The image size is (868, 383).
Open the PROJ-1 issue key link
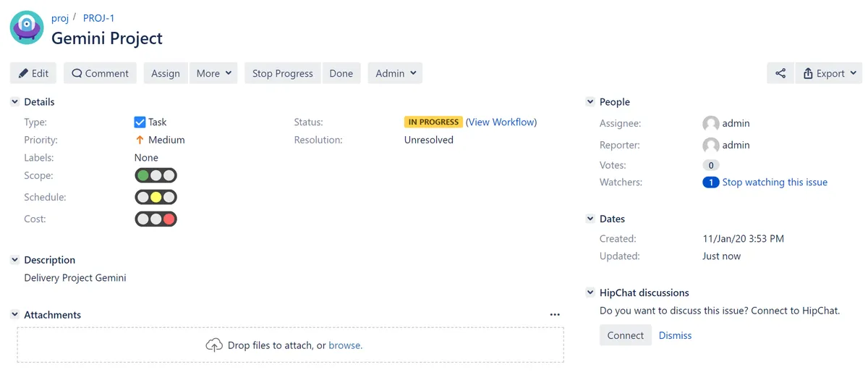pos(98,18)
